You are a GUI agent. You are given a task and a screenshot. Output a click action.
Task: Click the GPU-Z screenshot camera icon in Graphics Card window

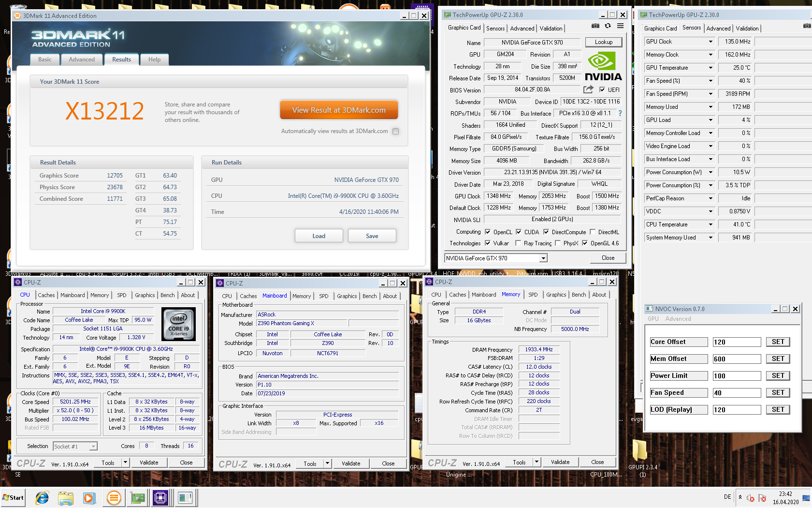click(595, 26)
